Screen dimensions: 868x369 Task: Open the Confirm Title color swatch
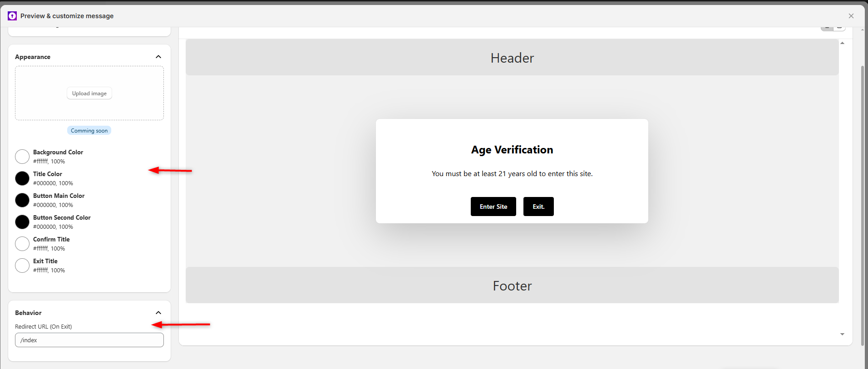pos(22,244)
